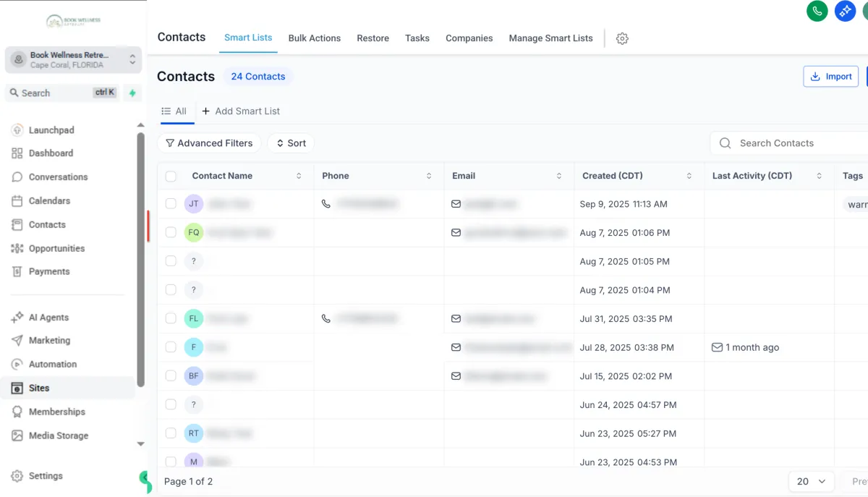Switch to the Smart Lists tab
The width and height of the screenshot is (868, 497).
pos(248,38)
